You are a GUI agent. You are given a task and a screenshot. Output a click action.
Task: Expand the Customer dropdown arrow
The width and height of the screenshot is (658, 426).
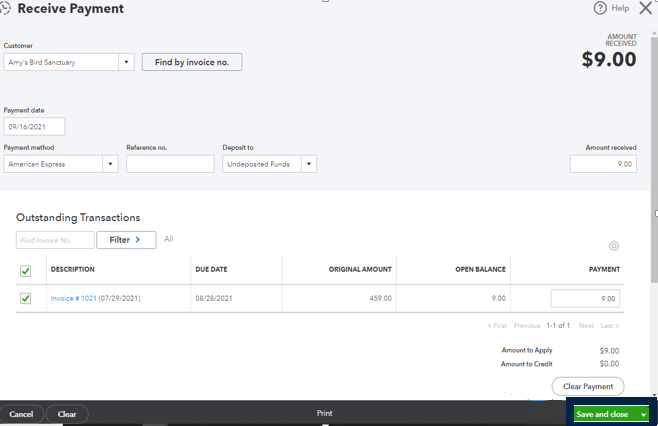tap(126, 62)
